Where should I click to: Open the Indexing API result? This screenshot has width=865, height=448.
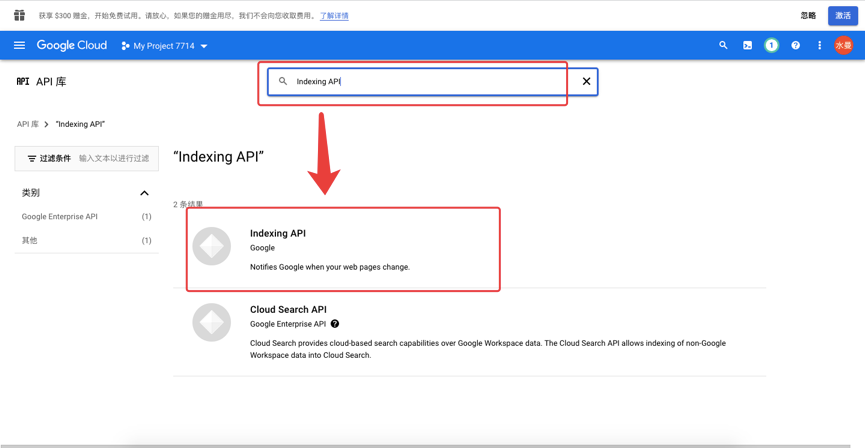pos(278,233)
